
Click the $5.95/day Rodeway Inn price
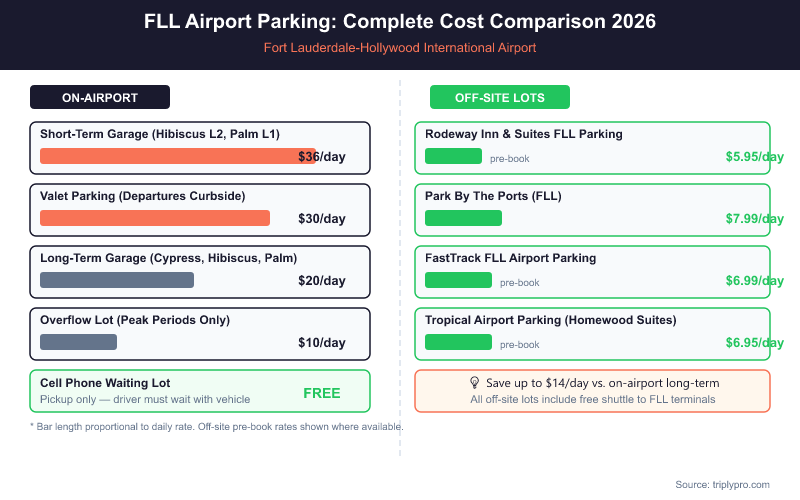pos(755,157)
